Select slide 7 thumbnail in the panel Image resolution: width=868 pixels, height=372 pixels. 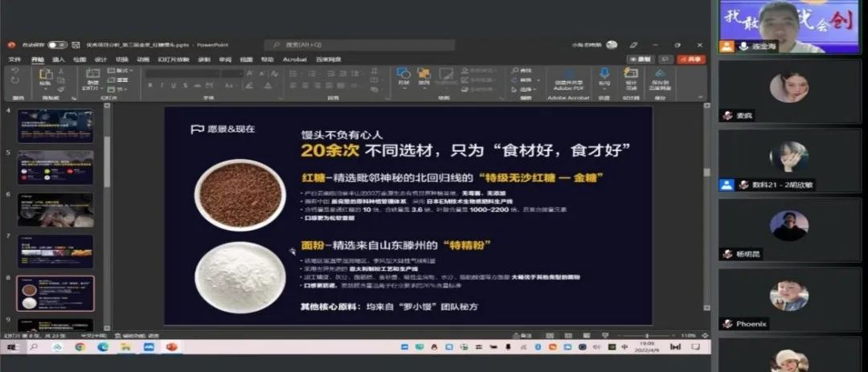[x=55, y=251]
